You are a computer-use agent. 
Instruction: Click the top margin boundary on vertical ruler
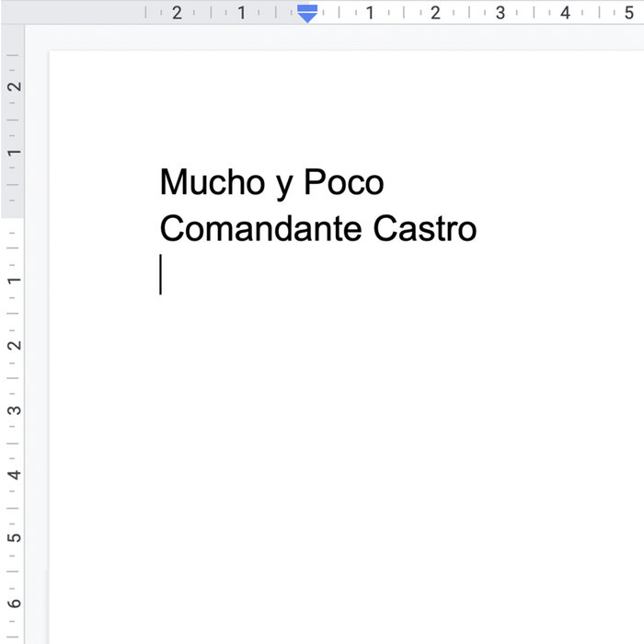tap(12, 218)
